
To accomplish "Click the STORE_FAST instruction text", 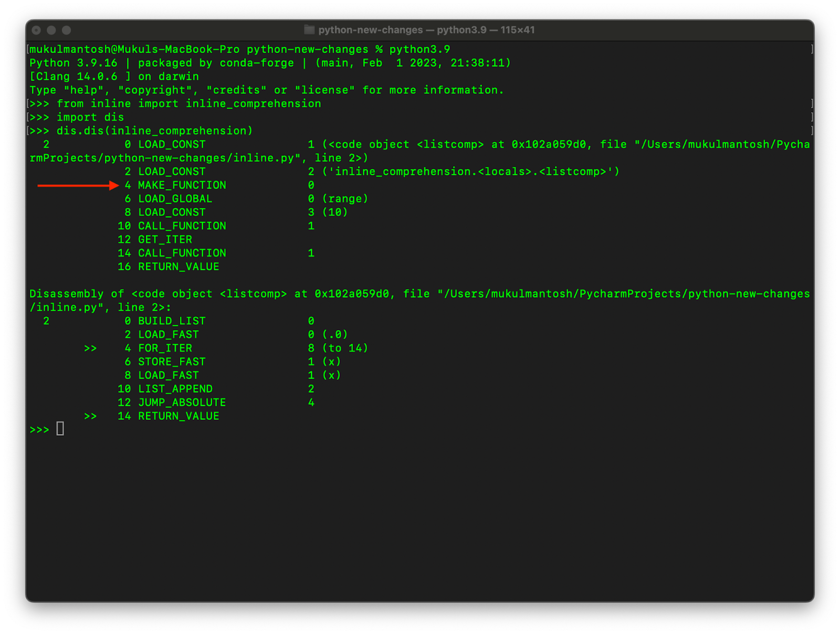I will [172, 362].
